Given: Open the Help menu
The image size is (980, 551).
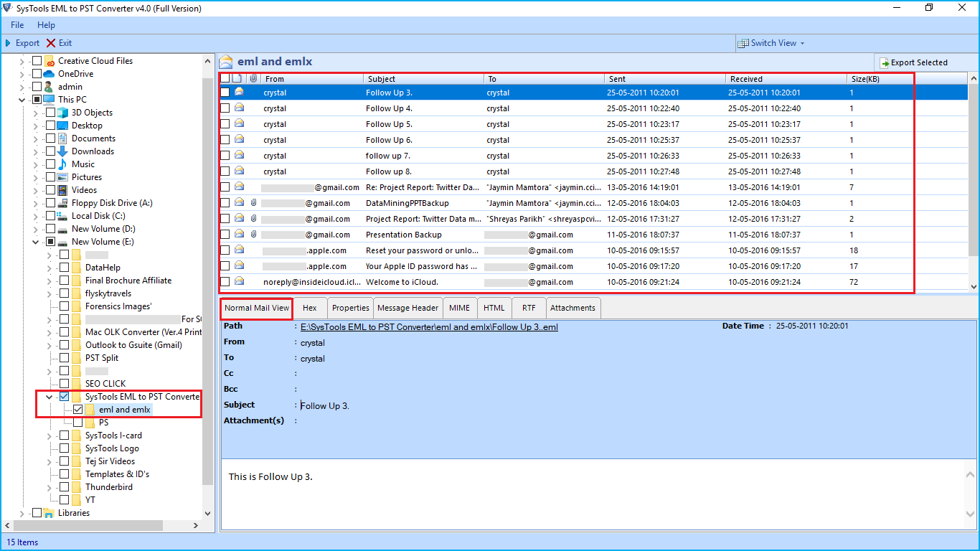Looking at the screenshot, I should 46,25.
